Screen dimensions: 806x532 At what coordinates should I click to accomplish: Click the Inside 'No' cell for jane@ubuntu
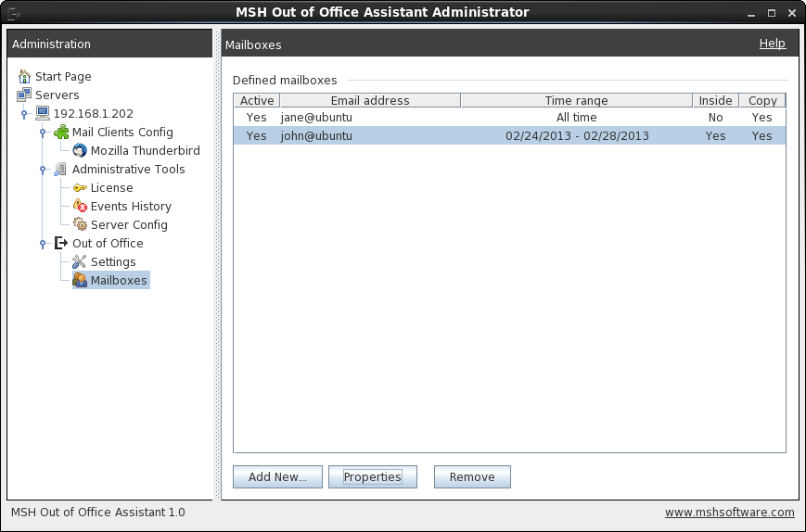pos(715,117)
